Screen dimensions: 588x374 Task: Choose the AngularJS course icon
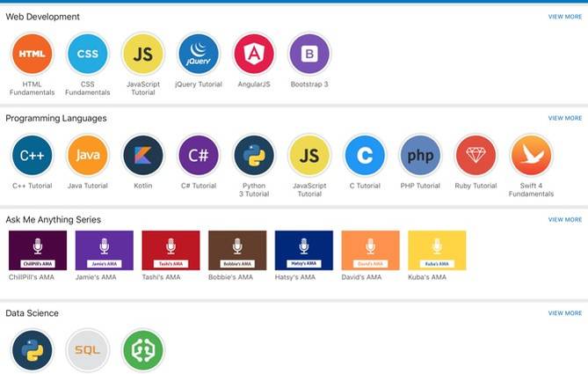(254, 54)
